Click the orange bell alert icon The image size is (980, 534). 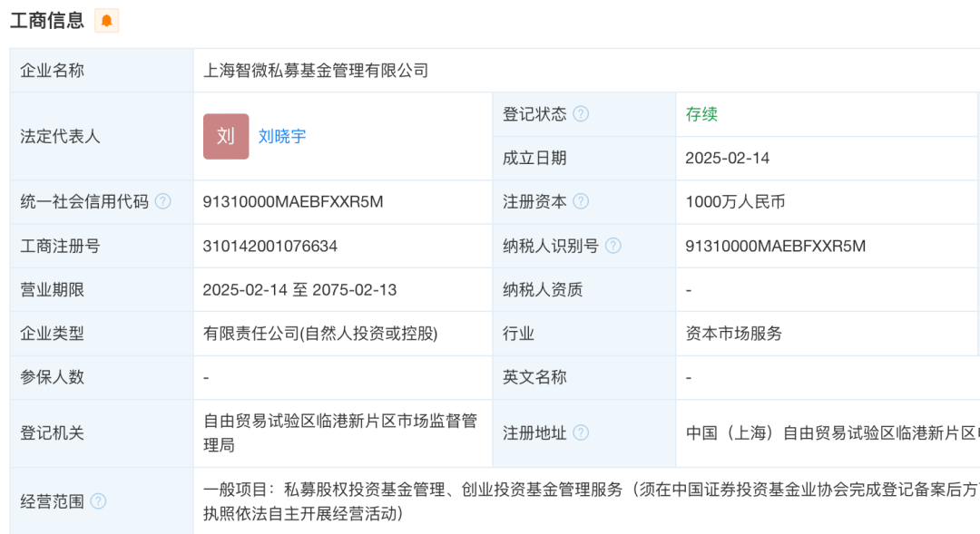tap(106, 21)
